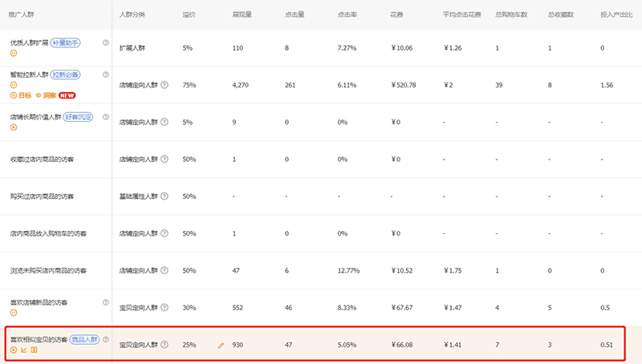Viewport: 642px width, 364px height.
Task: Click the 拉新必备 tag
Action: pos(65,75)
